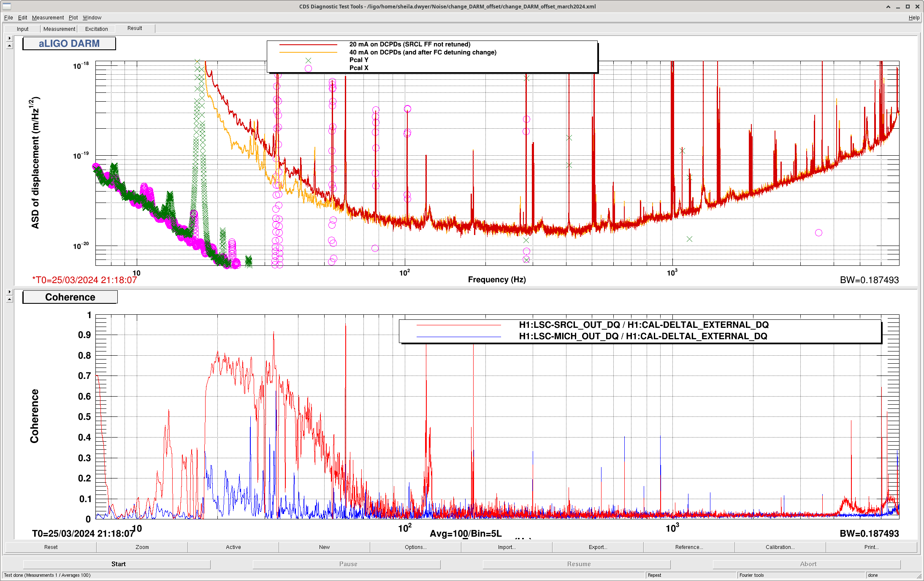Switch to the Excitation tab
This screenshot has width=924, height=581.
point(96,29)
